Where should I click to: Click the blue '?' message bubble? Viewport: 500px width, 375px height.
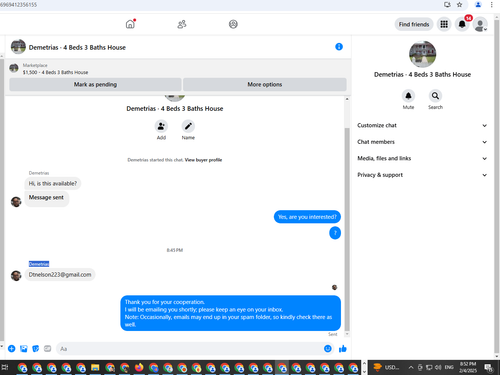pyautogui.click(x=335, y=233)
